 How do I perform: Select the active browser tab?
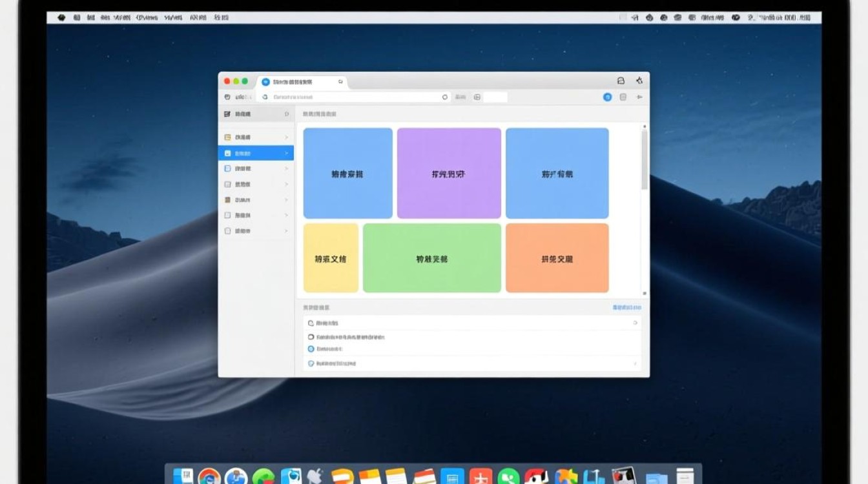click(302, 82)
